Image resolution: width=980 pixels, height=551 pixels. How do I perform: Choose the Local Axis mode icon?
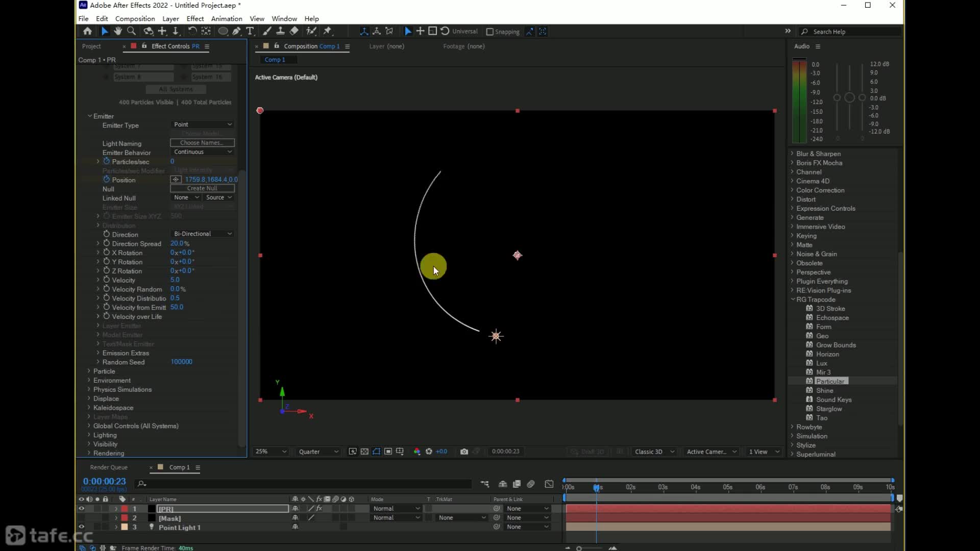364,31
